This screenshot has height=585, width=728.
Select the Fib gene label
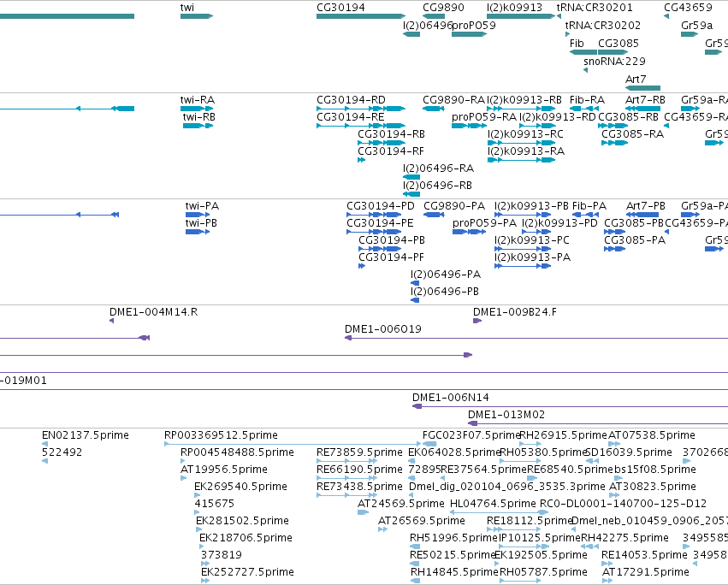577,43
